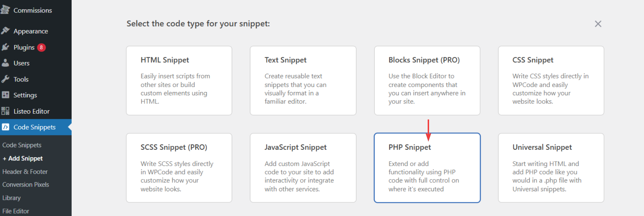Click the Plugins plug icon
The width and height of the screenshot is (644, 216).
coord(5,47)
